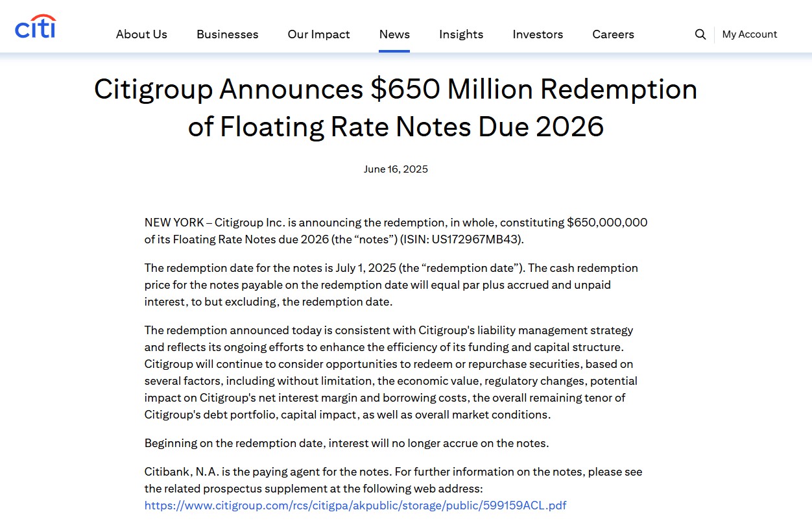Open the News navigation tab

tap(394, 34)
